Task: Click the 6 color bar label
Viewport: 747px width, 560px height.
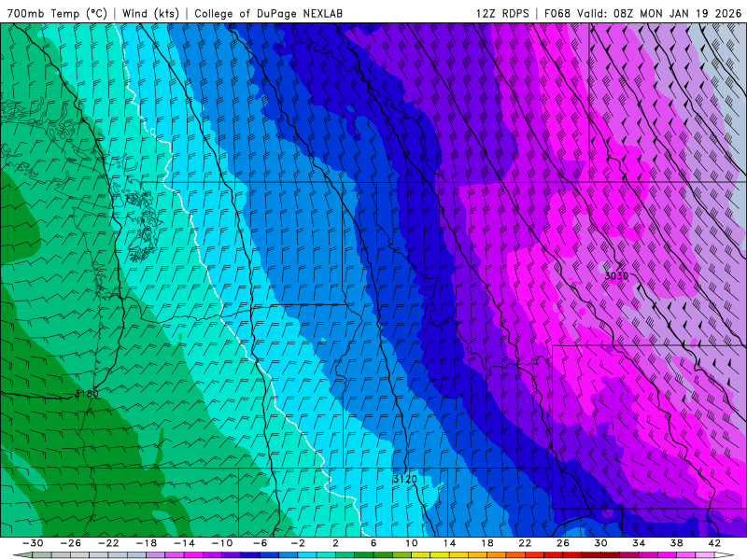Action: pyautogui.click(x=373, y=543)
